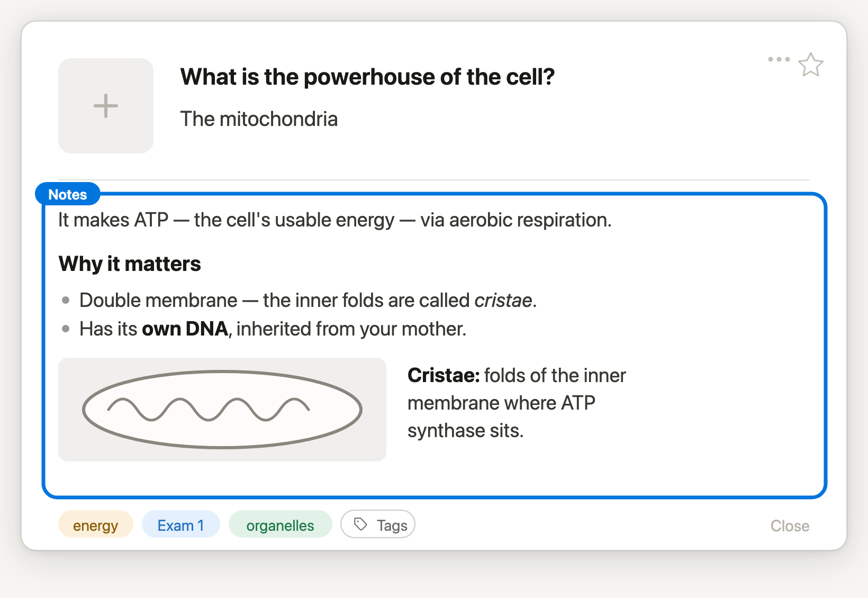The image size is (868, 598).
Task: Select the Exam 1 tag
Action: [181, 524]
